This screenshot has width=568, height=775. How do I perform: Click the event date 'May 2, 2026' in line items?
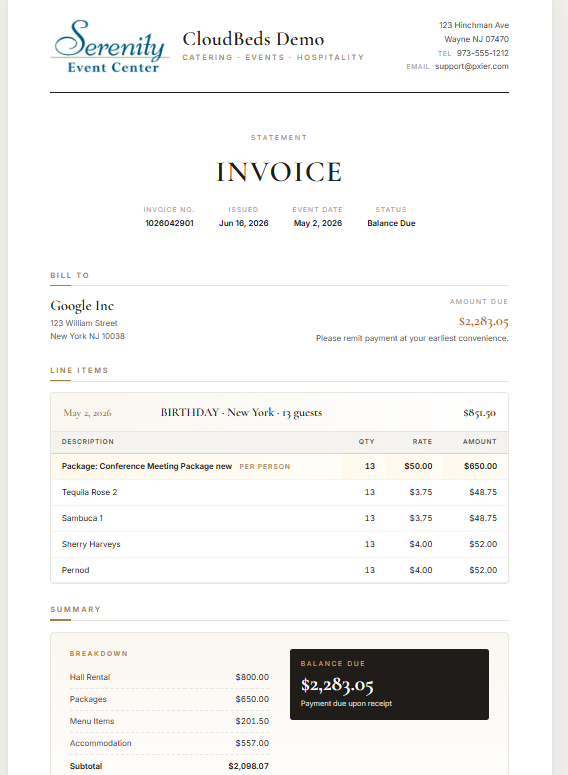(87, 413)
